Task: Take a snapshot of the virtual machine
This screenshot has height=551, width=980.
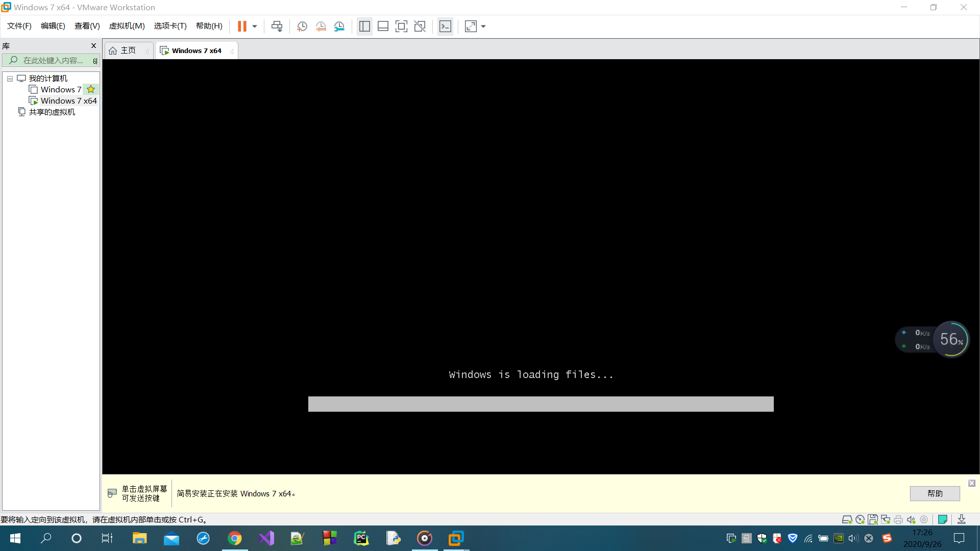Action: point(302,27)
